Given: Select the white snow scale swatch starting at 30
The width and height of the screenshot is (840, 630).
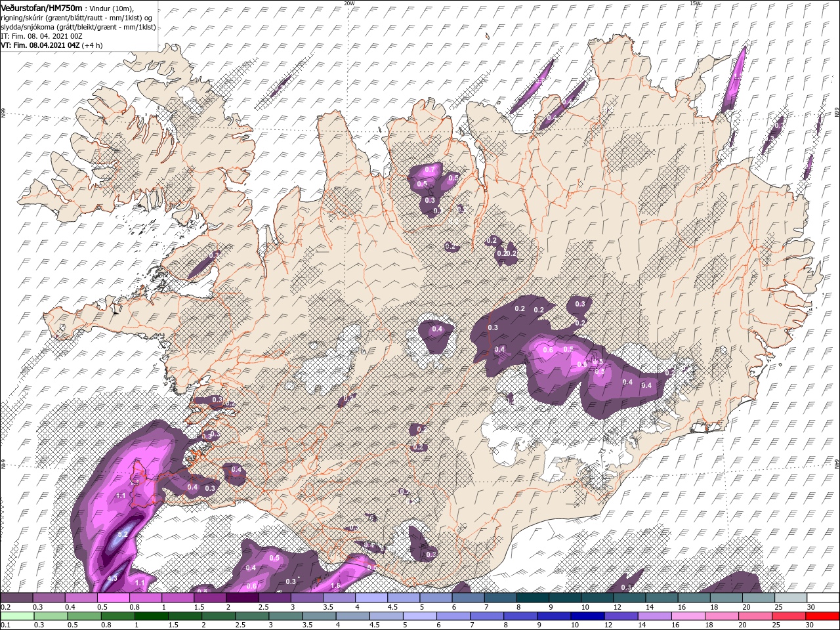Looking at the screenshot, I should (x=822, y=598).
